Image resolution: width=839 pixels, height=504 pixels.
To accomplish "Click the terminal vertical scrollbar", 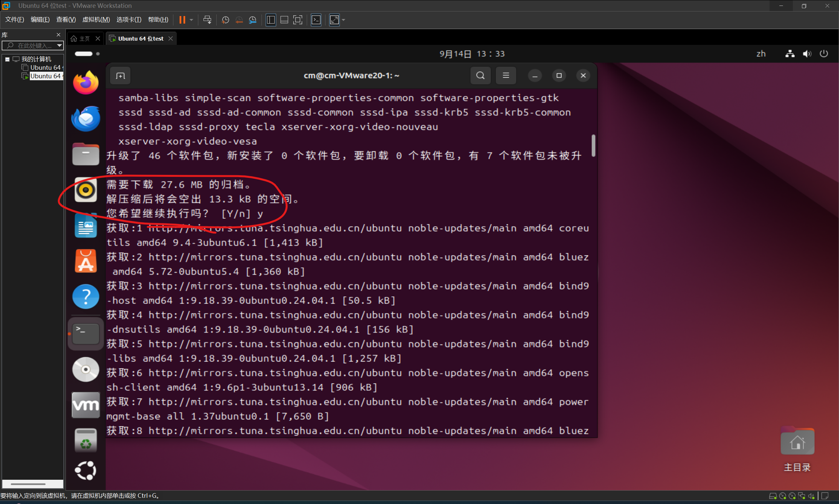I will tap(593, 146).
